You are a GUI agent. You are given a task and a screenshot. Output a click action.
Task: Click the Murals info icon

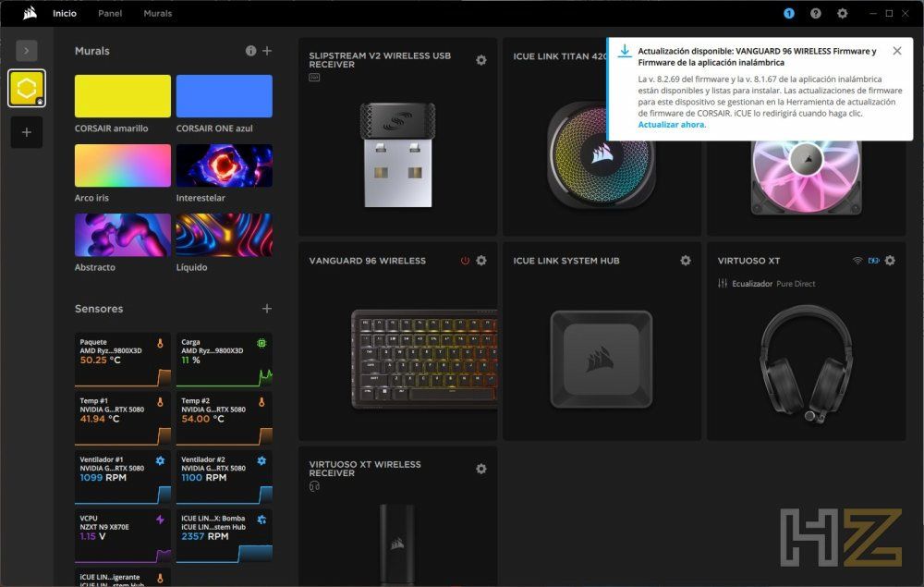[250, 51]
